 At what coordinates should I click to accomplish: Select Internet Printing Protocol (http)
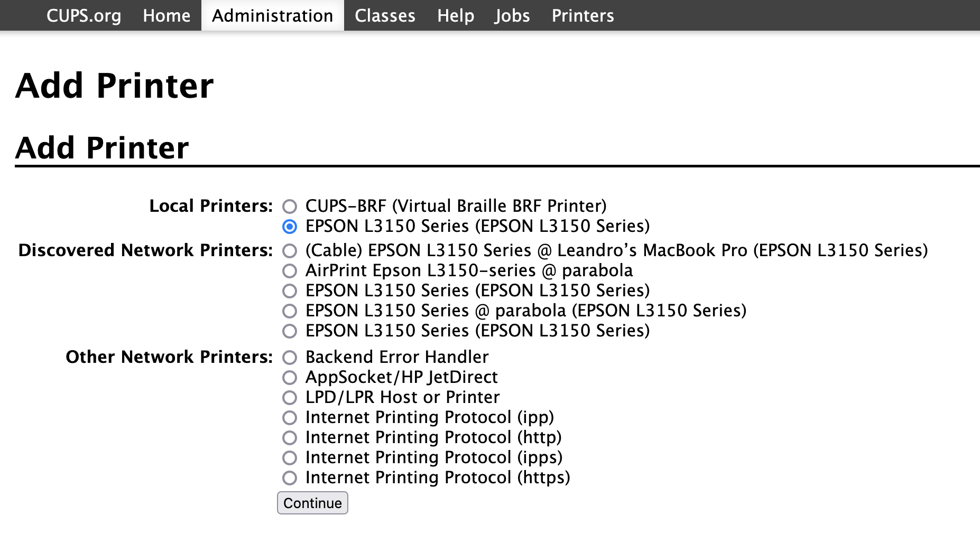290,437
